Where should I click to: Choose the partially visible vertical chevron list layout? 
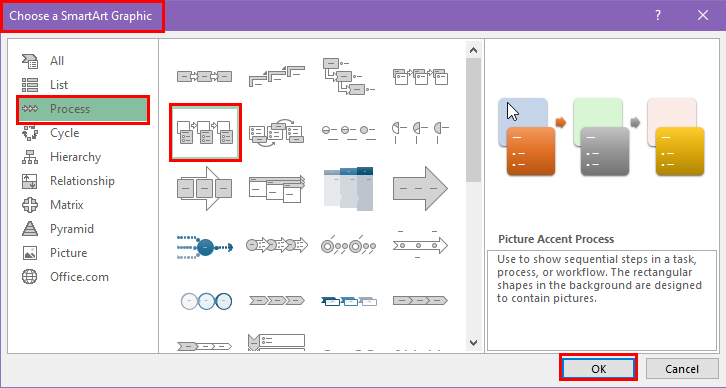(276, 343)
